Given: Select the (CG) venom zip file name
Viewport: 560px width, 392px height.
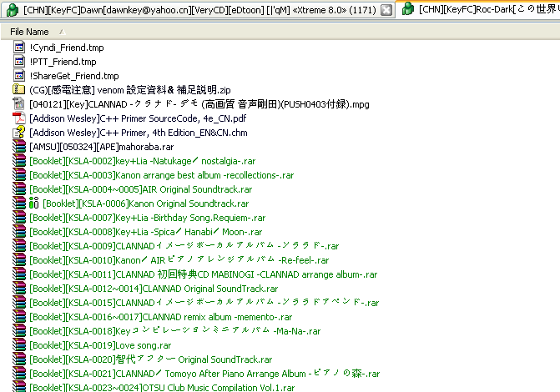Looking at the screenshot, I should point(130,89).
